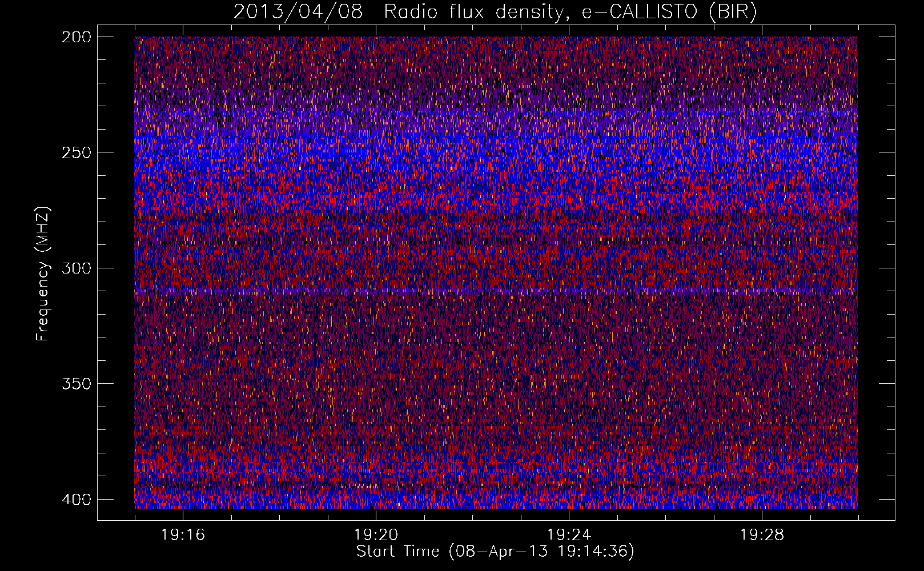Click the 19:16 time tick label
The height and width of the screenshot is (571, 924).
click(183, 535)
